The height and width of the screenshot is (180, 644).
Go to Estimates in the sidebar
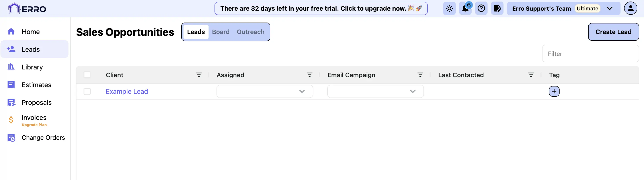pyautogui.click(x=36, y=85)
